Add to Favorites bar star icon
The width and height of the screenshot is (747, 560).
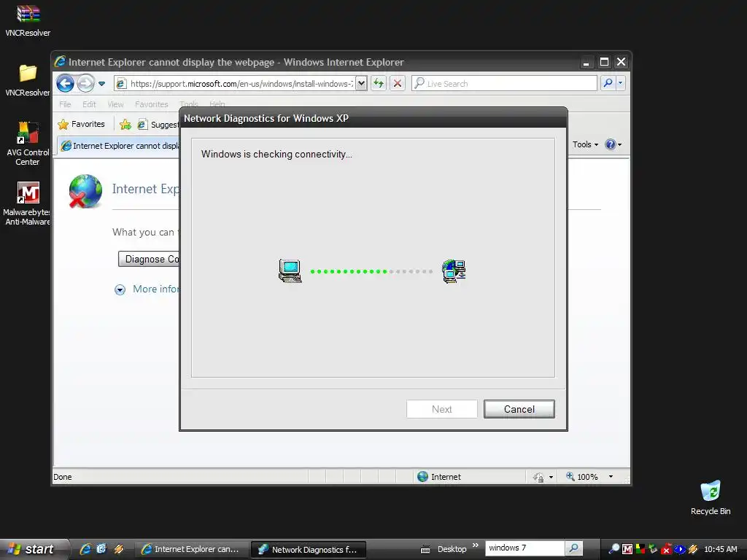pos(125,125)
